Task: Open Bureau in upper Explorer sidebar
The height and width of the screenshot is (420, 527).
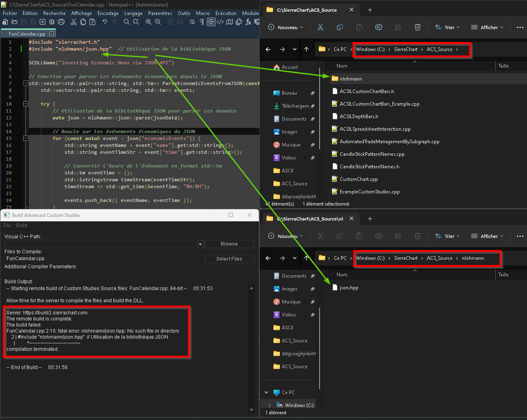Action: 289,93
